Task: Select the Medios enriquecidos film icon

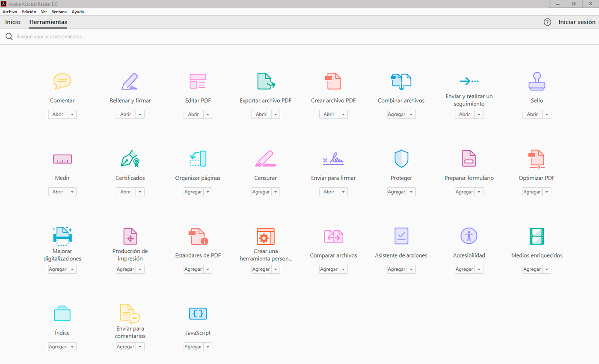Action: pos(537,236)
